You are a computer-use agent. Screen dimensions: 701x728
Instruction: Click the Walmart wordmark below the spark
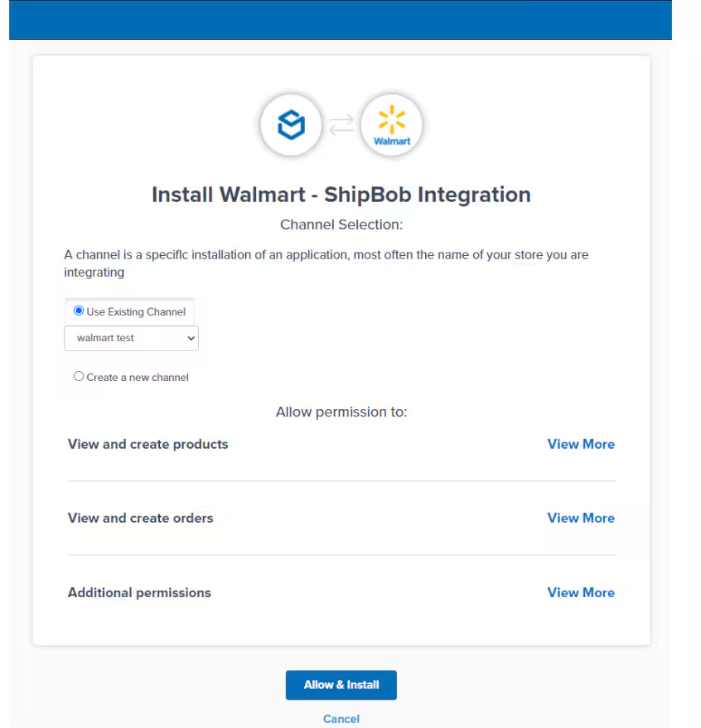click(x=391, y=140)
